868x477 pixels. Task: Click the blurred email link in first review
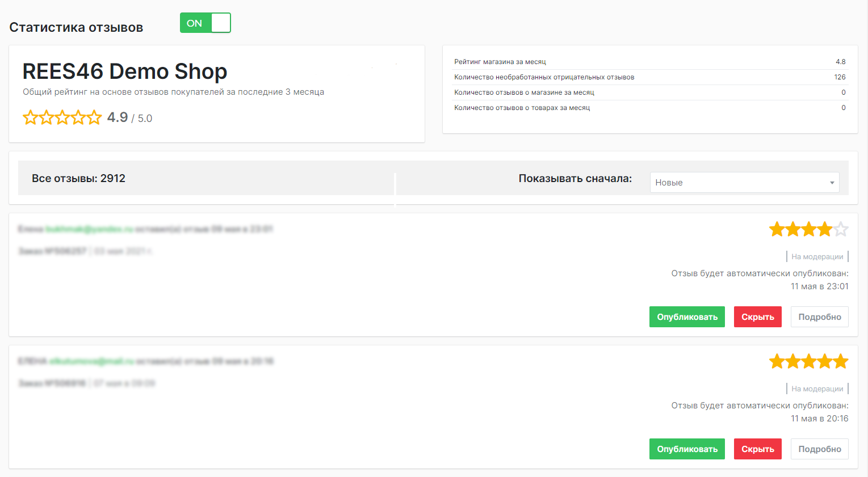pyautogui.click(x=89, y=229)
